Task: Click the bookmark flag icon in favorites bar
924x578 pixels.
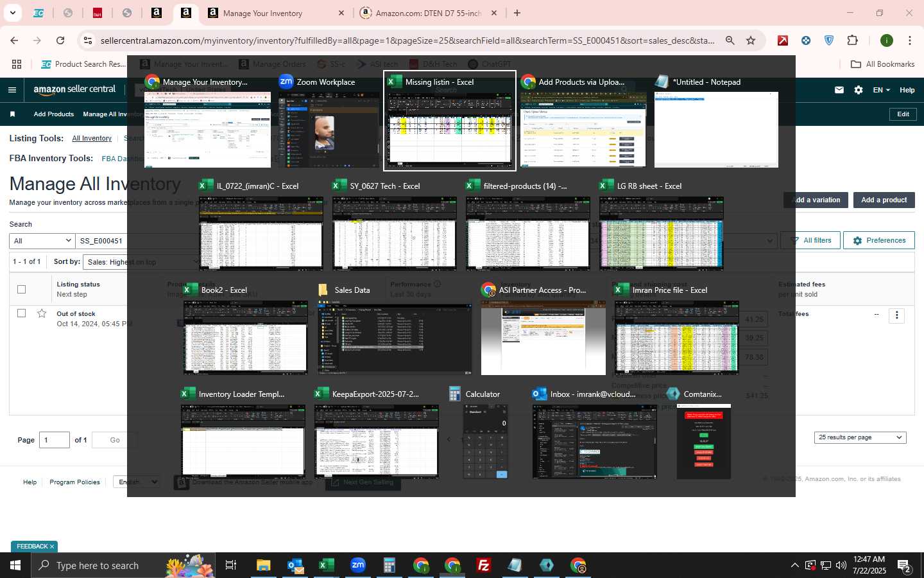Action: [12, 114]
